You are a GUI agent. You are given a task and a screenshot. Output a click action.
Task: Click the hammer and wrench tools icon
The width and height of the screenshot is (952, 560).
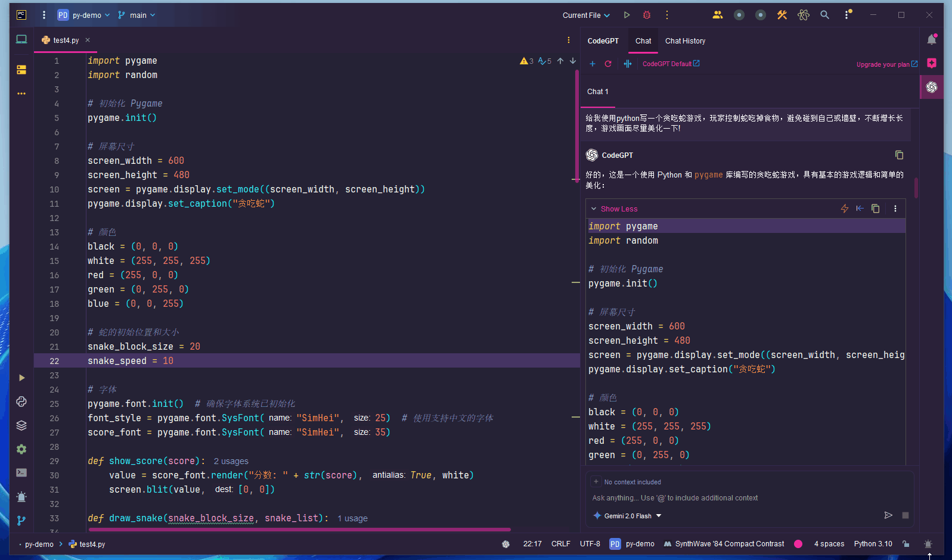point(782,15)
